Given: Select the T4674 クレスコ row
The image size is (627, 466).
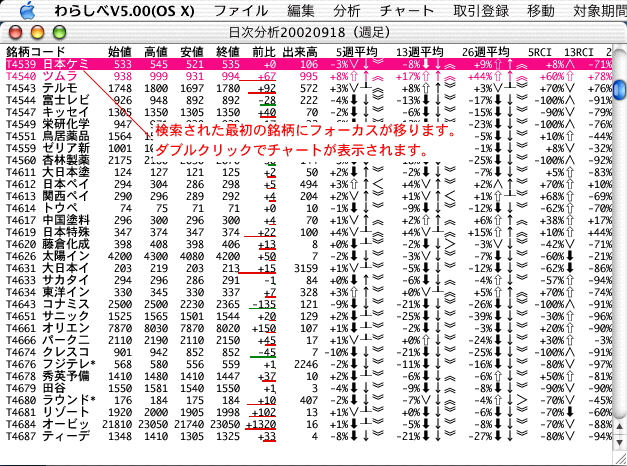Looking at the screenshot, I should click(309, 352).
